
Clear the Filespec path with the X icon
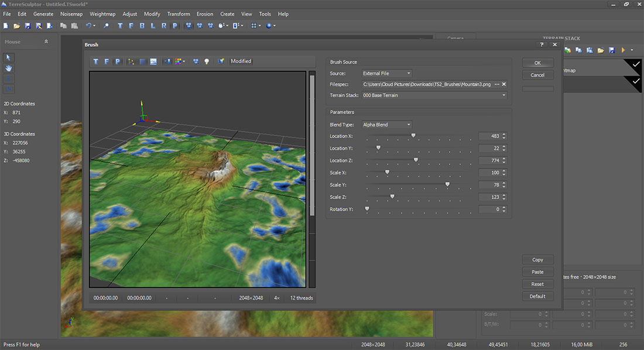click(504, 84)
